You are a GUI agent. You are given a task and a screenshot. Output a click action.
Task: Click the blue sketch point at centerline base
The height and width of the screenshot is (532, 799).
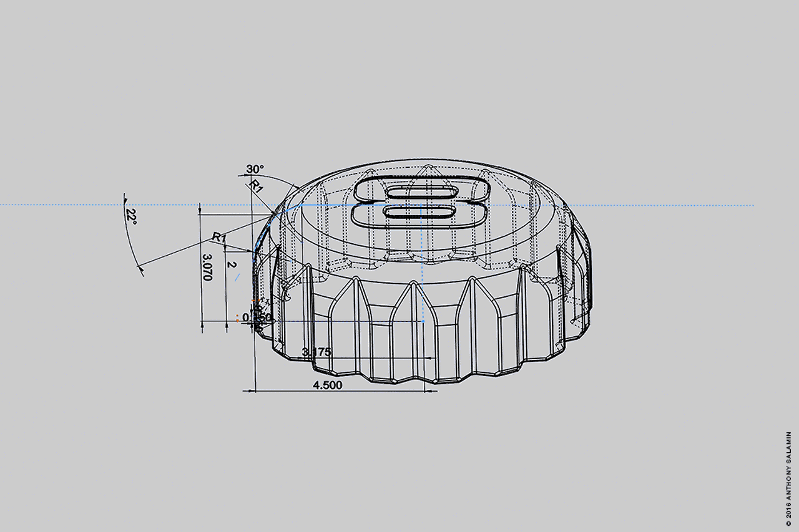tap(423, 322)
